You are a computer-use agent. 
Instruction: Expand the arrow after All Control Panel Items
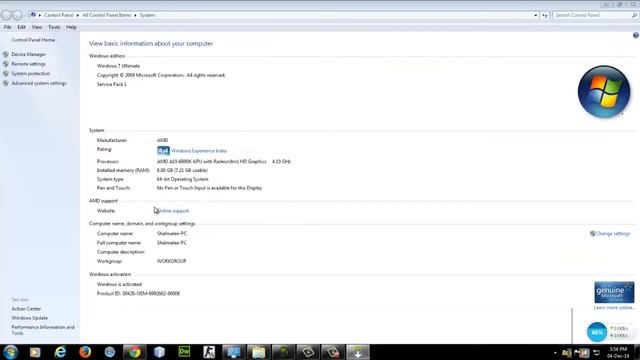[135, 15]
